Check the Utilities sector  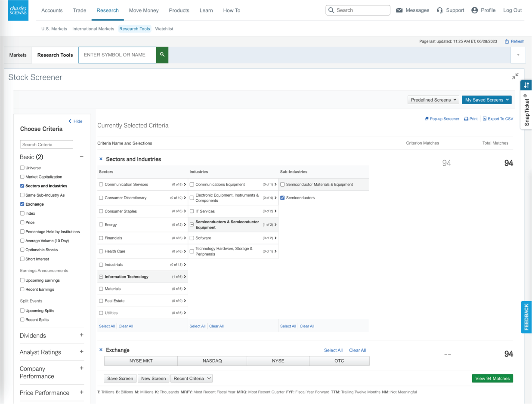pyautogui.click(x=101, y=313)
